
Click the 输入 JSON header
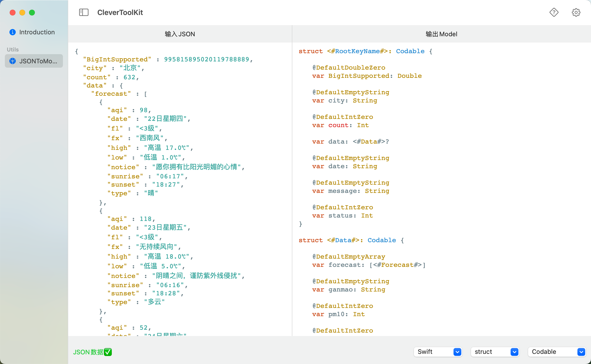click(180, 34)
